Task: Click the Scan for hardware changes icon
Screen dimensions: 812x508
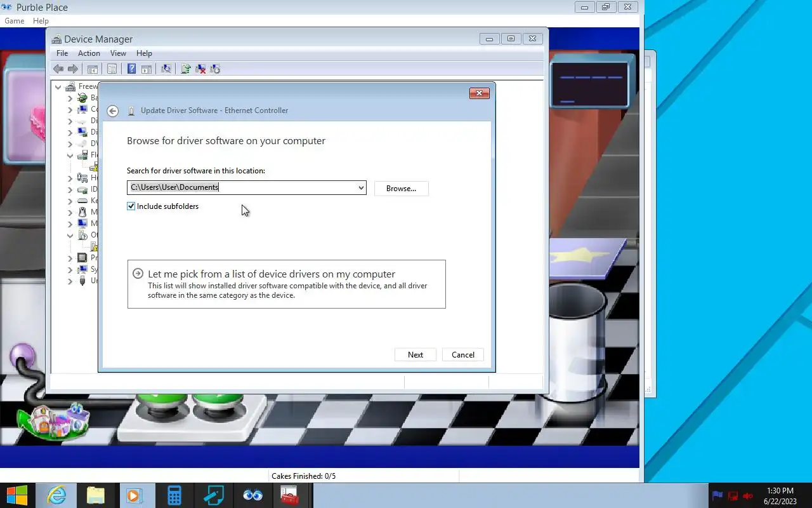Action: (x=166, y=69)
